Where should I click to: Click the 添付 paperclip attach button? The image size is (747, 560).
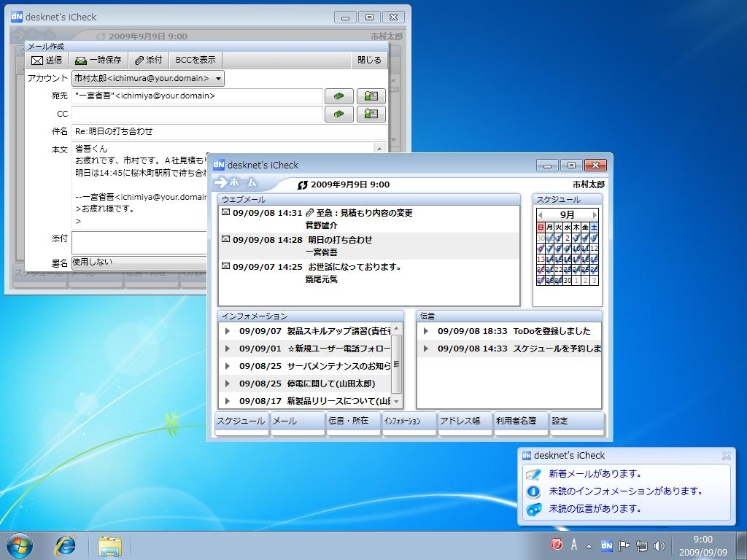pos(149,61)
